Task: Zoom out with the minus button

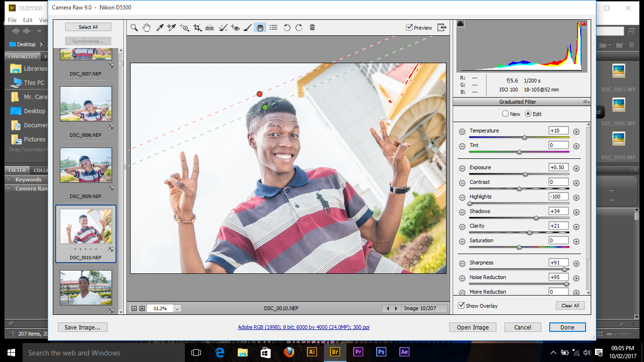Action: coord(134,308)
